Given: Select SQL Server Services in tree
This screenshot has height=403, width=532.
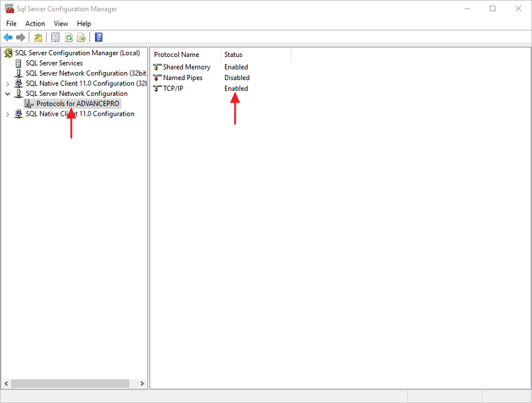Looking at the screenshot, I should pos(54,63).
